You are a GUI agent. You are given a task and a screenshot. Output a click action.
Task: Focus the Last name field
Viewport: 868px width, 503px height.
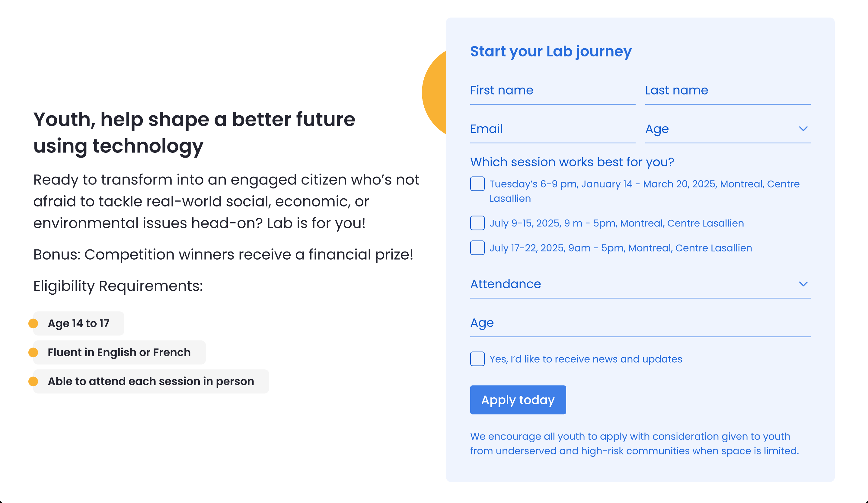click(727, 91)
